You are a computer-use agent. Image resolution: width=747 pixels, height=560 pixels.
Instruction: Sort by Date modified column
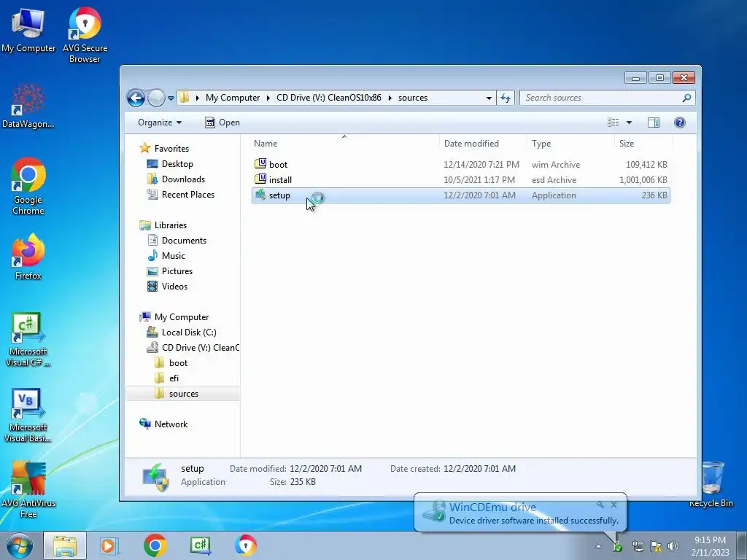[471, 144]
